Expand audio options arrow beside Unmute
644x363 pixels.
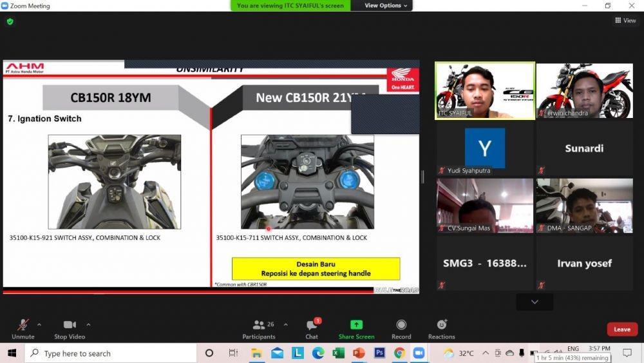coord(39,325)
